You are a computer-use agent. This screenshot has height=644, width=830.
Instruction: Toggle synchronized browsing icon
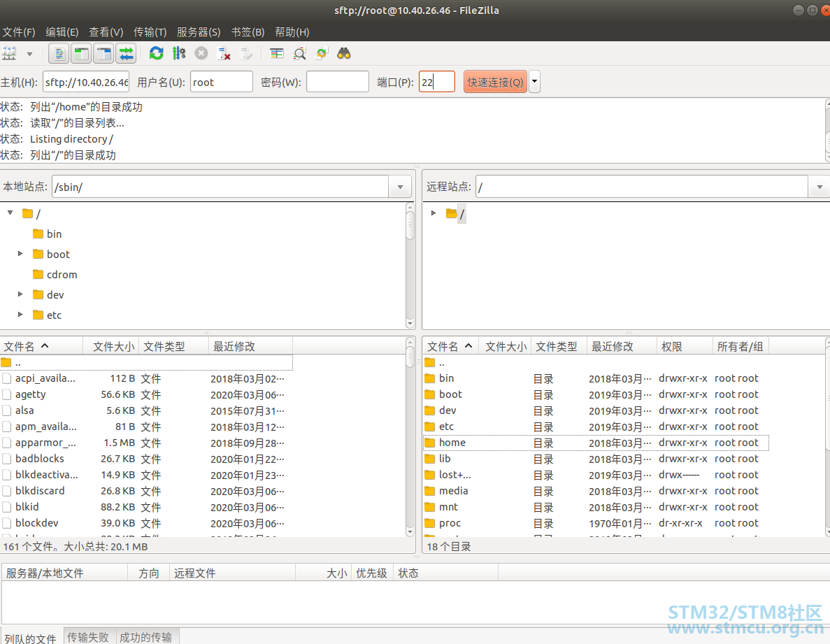click(x=322, y=53)
